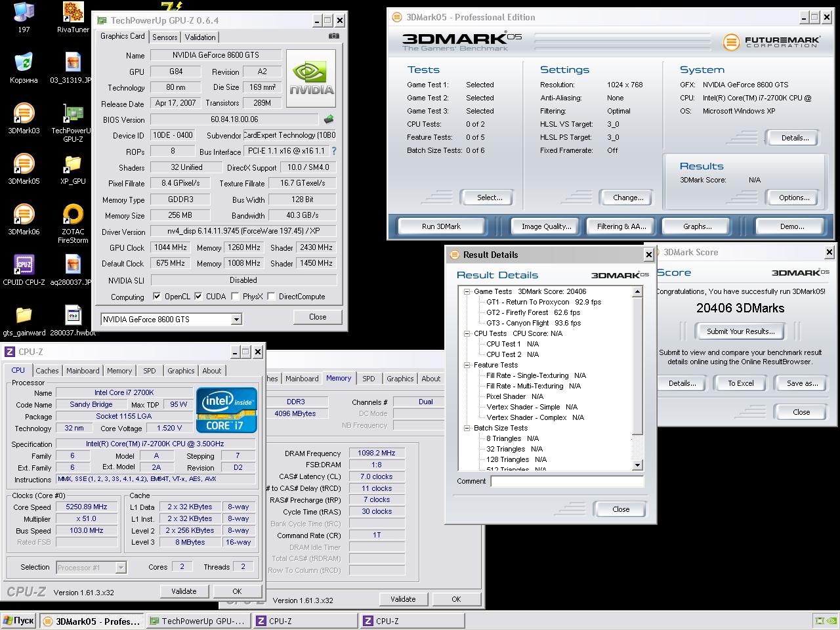Click the Options... button in Results
The width and height of the screenshot is (840, 630).
tap(794, 198)
